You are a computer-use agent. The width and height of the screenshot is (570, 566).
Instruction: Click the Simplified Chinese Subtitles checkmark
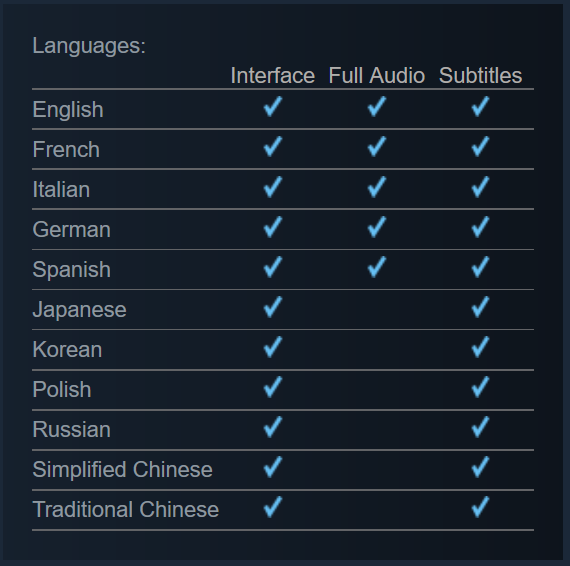480,467
